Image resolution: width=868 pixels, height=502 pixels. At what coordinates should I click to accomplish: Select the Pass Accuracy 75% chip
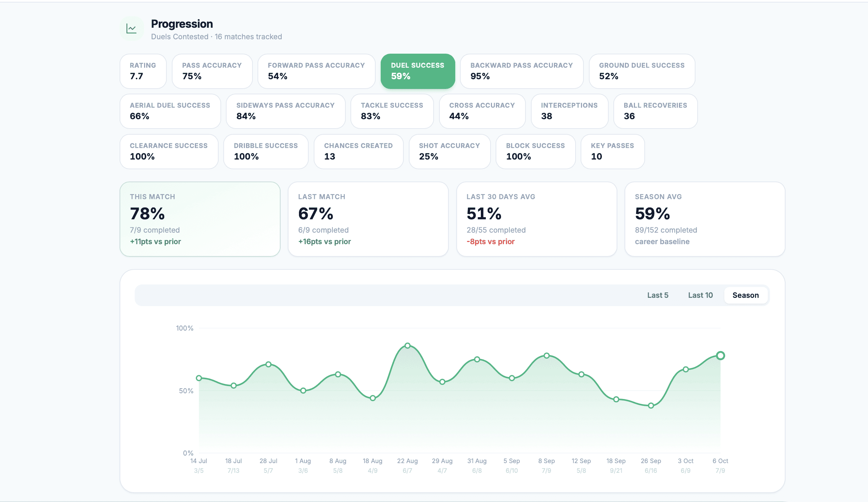(x=212, y=71)
